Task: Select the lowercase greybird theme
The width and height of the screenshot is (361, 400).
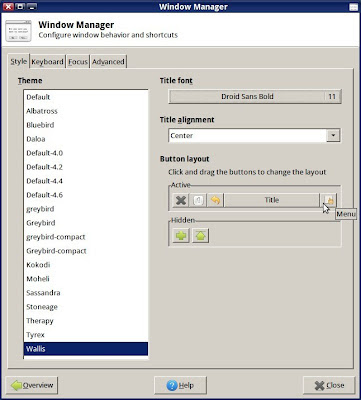Action: [x=86, y=209]
